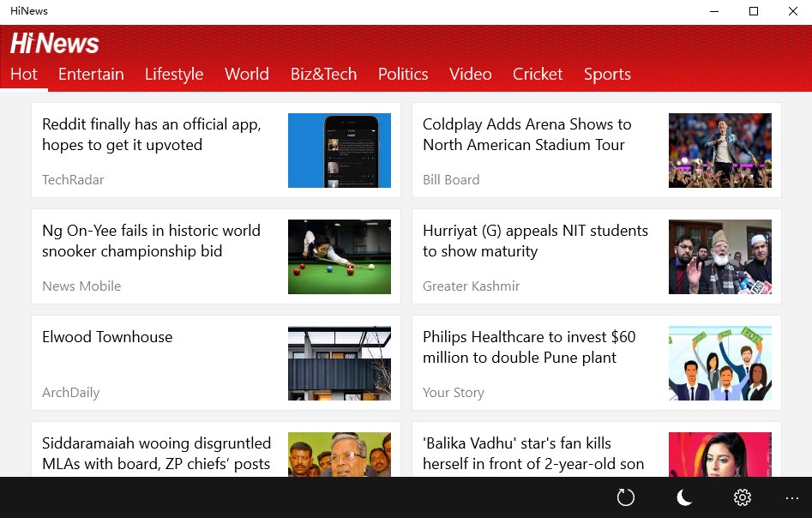This screenshot has width=812, height=518.
Task: Open settings via the gear icon
Action: coord(743,497)
